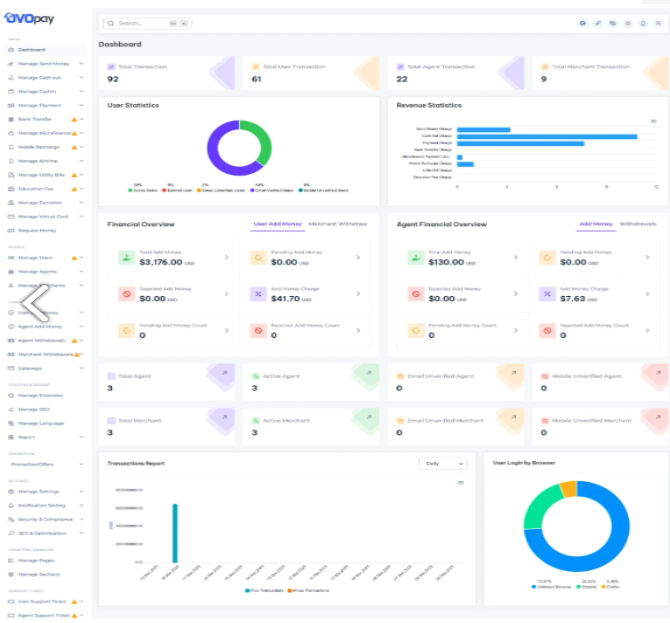Viewport: 670px width, 623px height.
Task: Open the user profile icon in header
Action: click(x=658, y=22)
